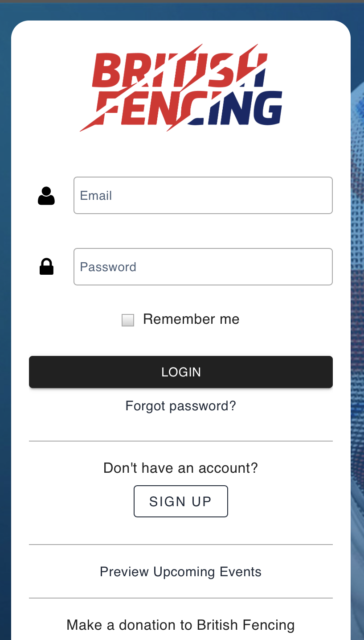The width and height of the screenshot is (364, 640).
Task: Open the Forgot password? link
Action: pos(181,406)
